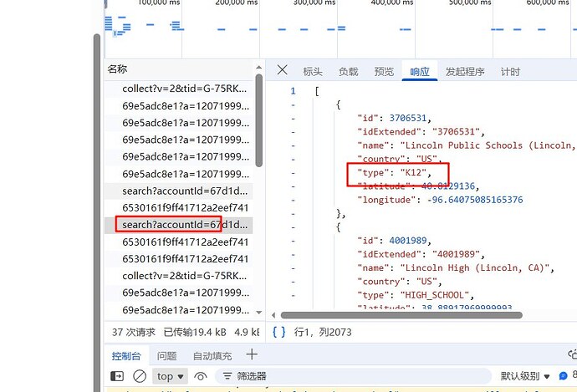
Task: Add a drawer tab with plus icon
Action: (252, 354)
